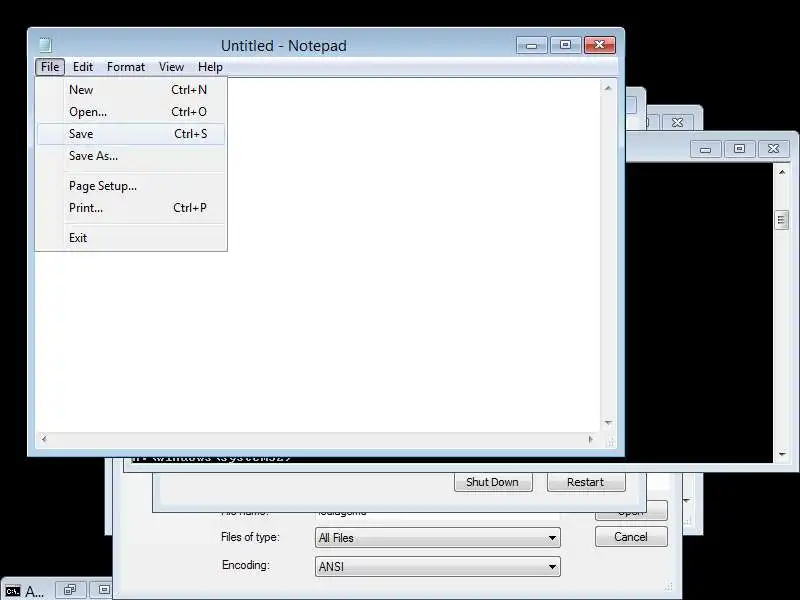Screen dimensions: 800x600
Task: Click command prompt scrollbar down arrow
Action: (782, 454)
